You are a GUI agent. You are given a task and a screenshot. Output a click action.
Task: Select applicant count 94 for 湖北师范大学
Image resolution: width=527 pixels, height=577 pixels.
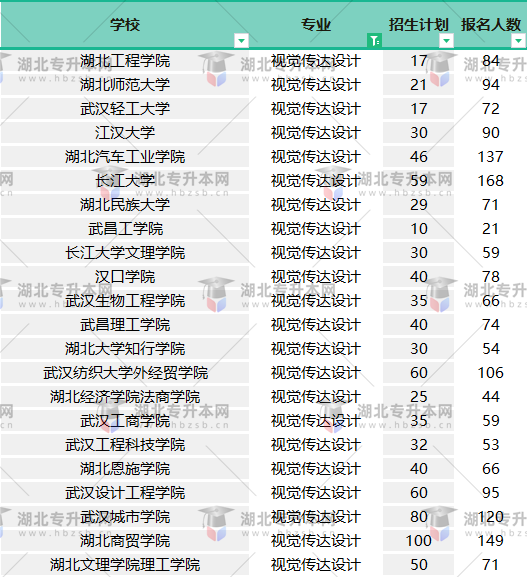coord(491,85)
